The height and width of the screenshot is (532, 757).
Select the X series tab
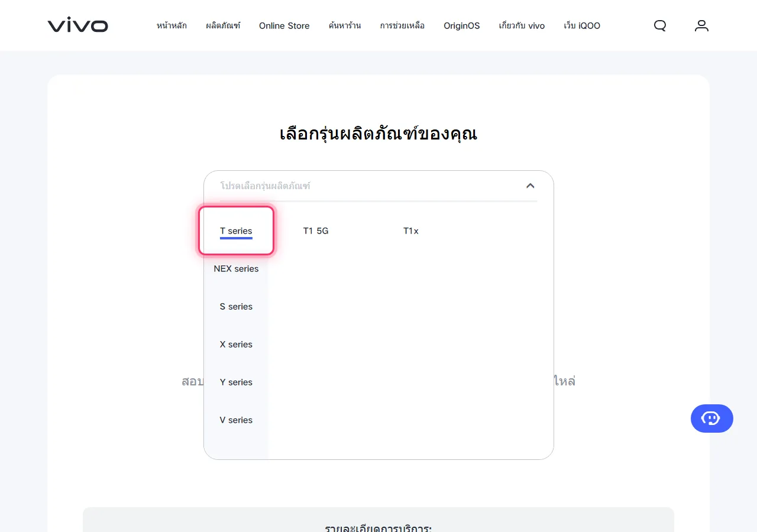point(236,344)
